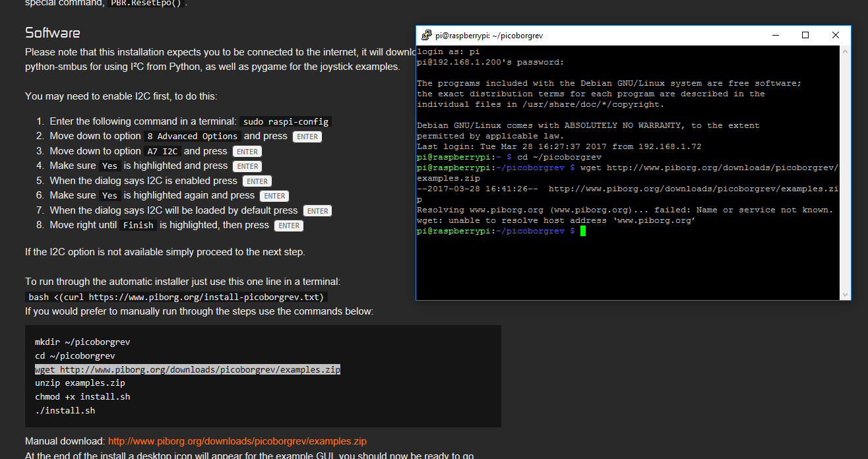Screen dimensions: 868x459
Task: Click the 'A7 I2C' option label
Action: click(x=162, y=152)
